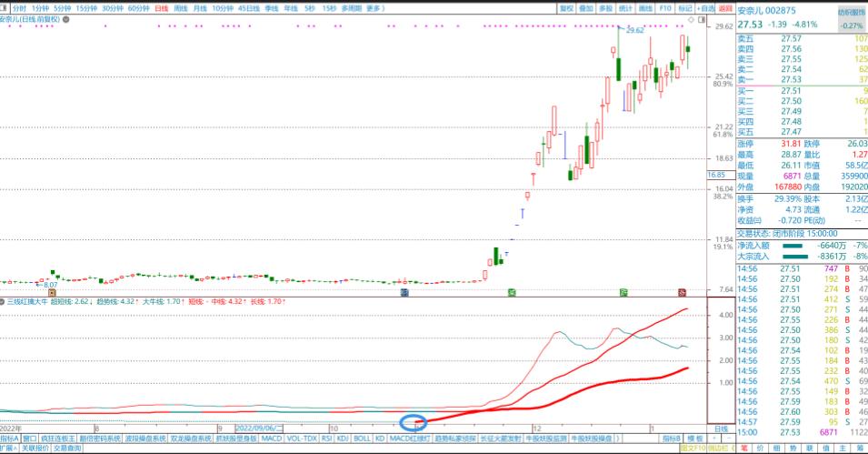Open the F10 company info
This screenshot has height=454, width=868.
pyautogui.click(x=665, y=8)
